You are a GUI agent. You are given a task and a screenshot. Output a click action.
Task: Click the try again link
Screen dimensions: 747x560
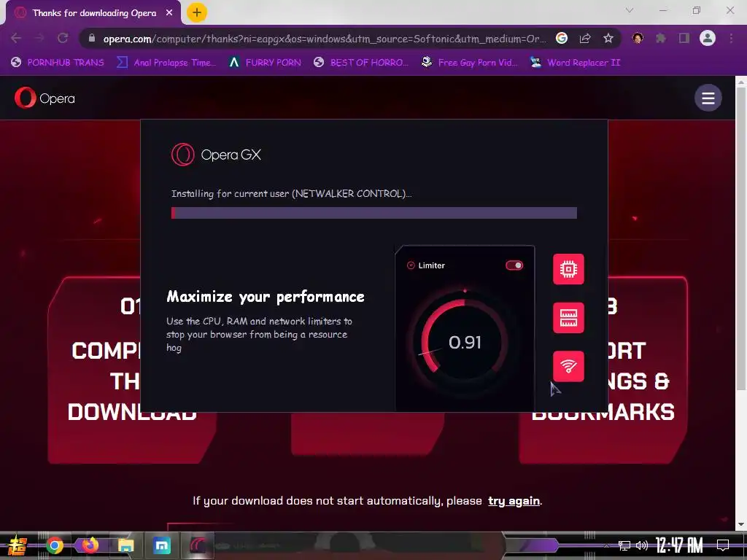pos(514,501)
